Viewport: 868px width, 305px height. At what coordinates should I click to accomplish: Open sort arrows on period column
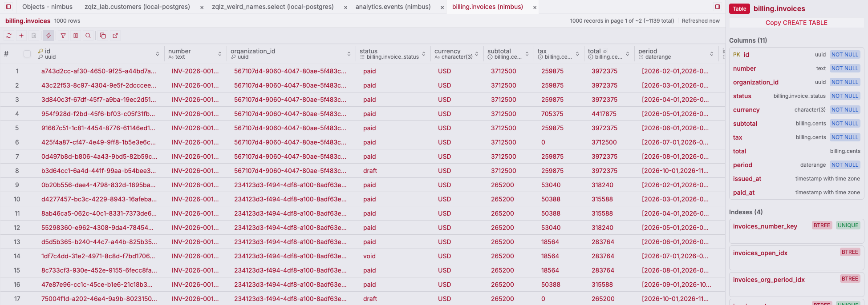(712, 54)
